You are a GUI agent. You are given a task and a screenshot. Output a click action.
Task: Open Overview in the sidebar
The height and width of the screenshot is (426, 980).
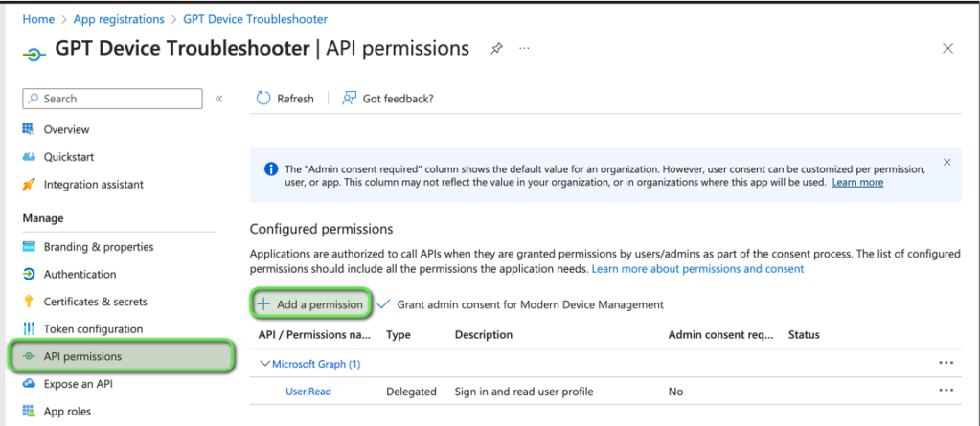(x=66, y=129)
